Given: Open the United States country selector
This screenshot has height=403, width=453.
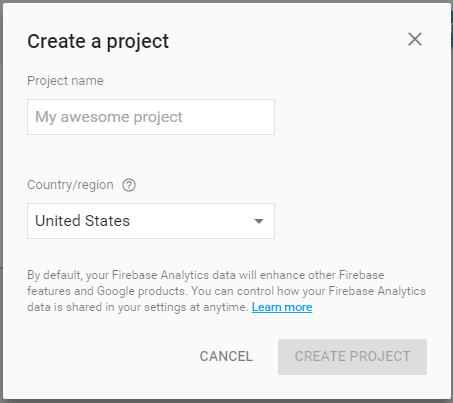Looking at the screenshot, I should click(151, 221).
